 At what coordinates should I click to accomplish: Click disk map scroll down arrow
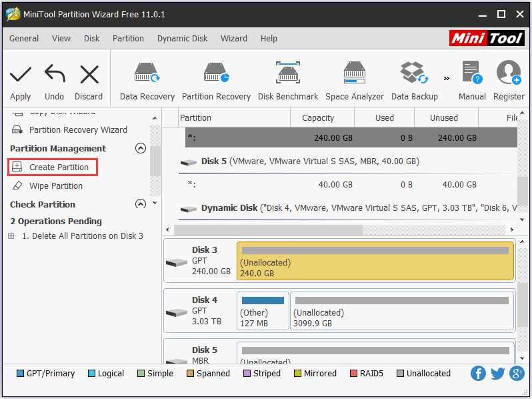click(523, 358)
